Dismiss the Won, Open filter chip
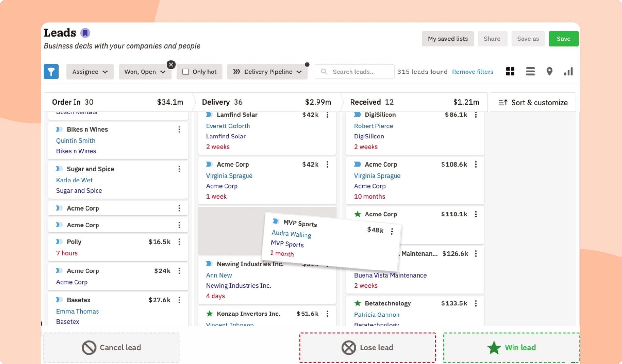 (171, 64)
